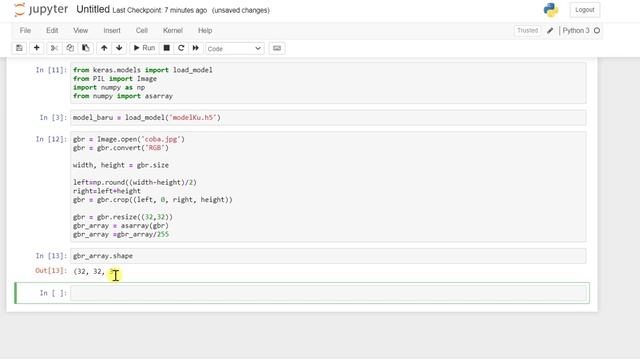Open the Cell menu
The height and width of the screenshot is (360, 640).
click(142, 31)
